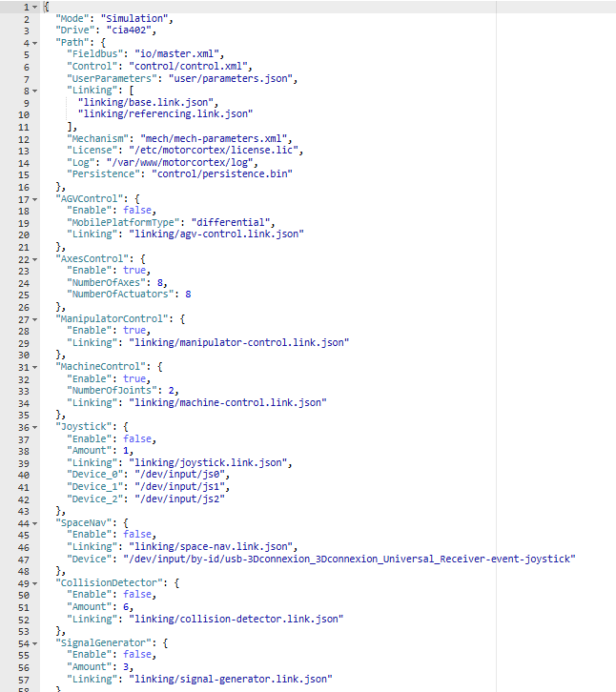Image resolution: width=616 pixels, height=692 pixels.
Task: Fold the "AxesControl" block
Action: [35, 258]
